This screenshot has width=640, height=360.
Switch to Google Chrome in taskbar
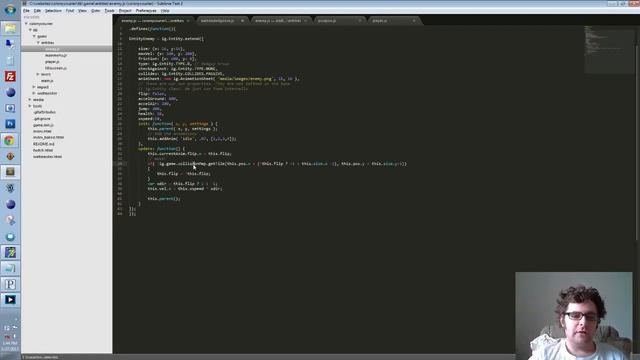point(10,140)
